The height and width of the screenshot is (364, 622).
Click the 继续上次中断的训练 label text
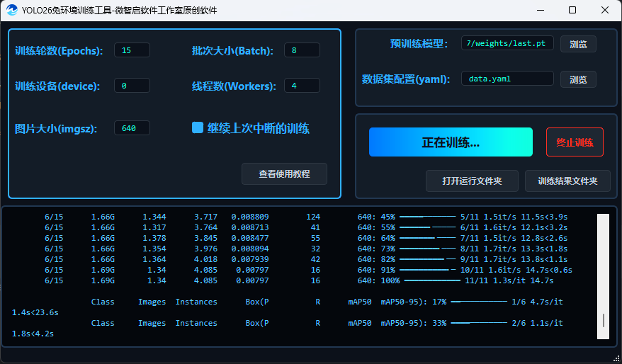tap(259, 128)
